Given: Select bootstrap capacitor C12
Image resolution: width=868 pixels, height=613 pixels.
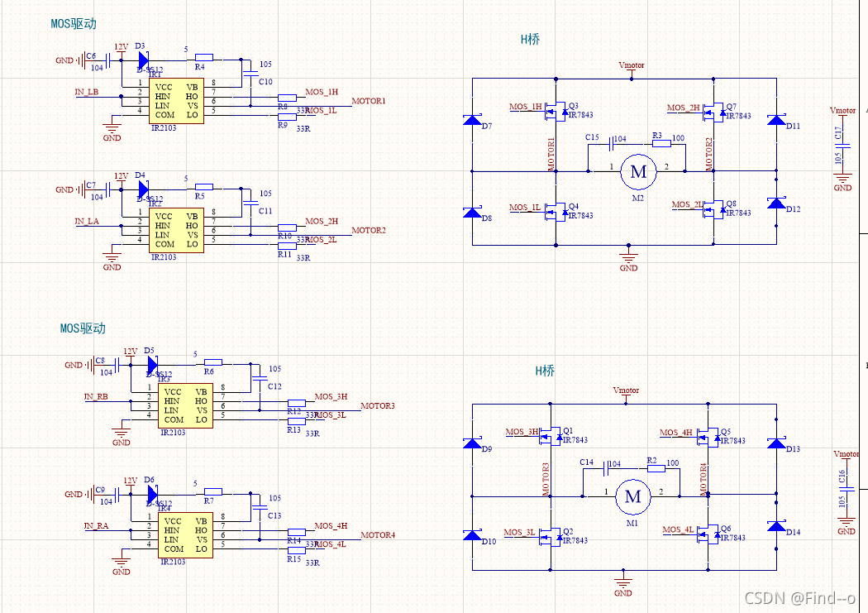Looking at the screenshot, I should click(x=259, y=378).
